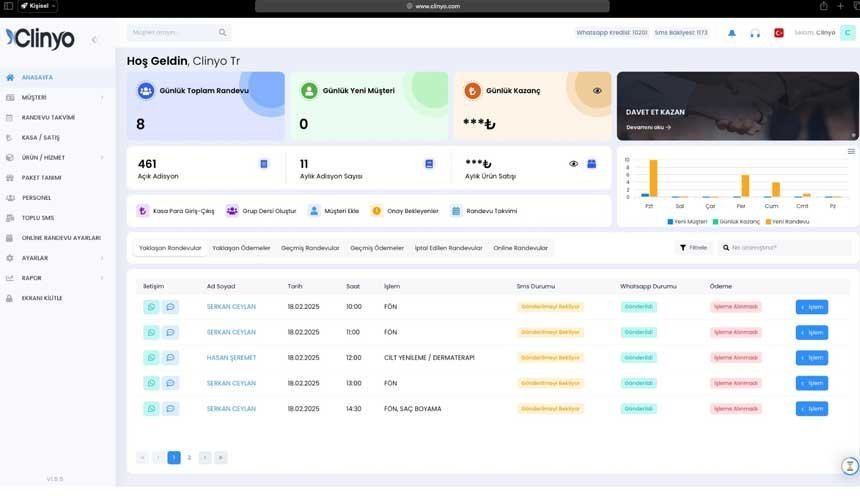Open Hasan Şeremet customer link
The image size is (860, 504).
pyautogui.click(x=231, y=358)
